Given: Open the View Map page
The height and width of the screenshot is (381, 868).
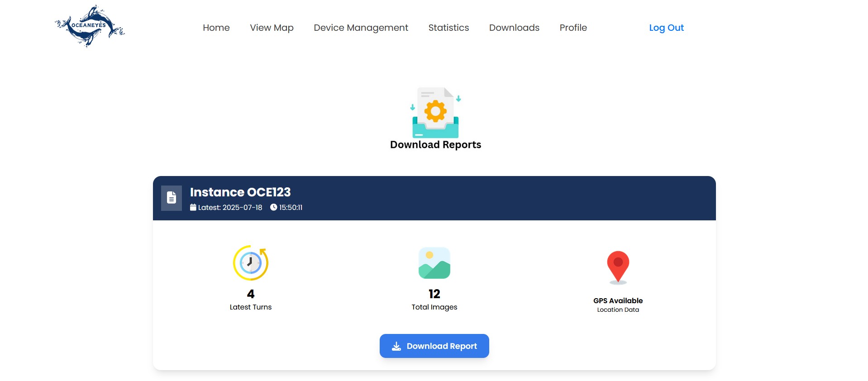Looking at the screenshot, I should click(x=272, y=28).
